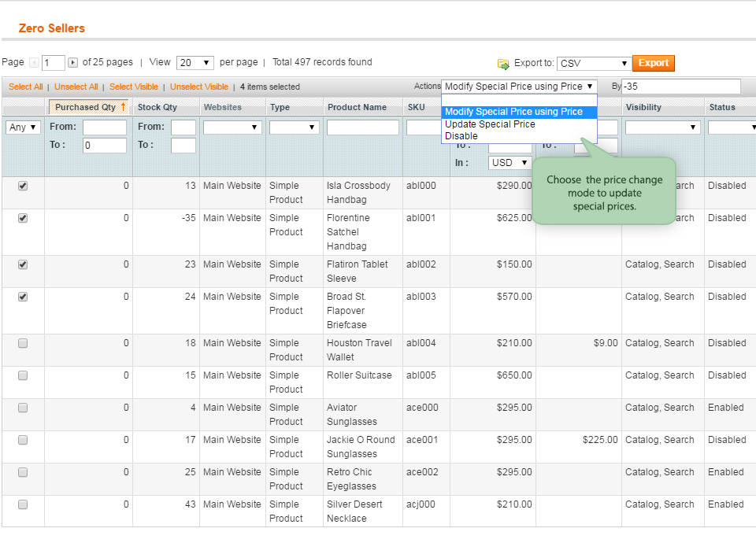The image size is (756, 554).
Task: Select Modify Special Price using Price option
Action: 513,112
